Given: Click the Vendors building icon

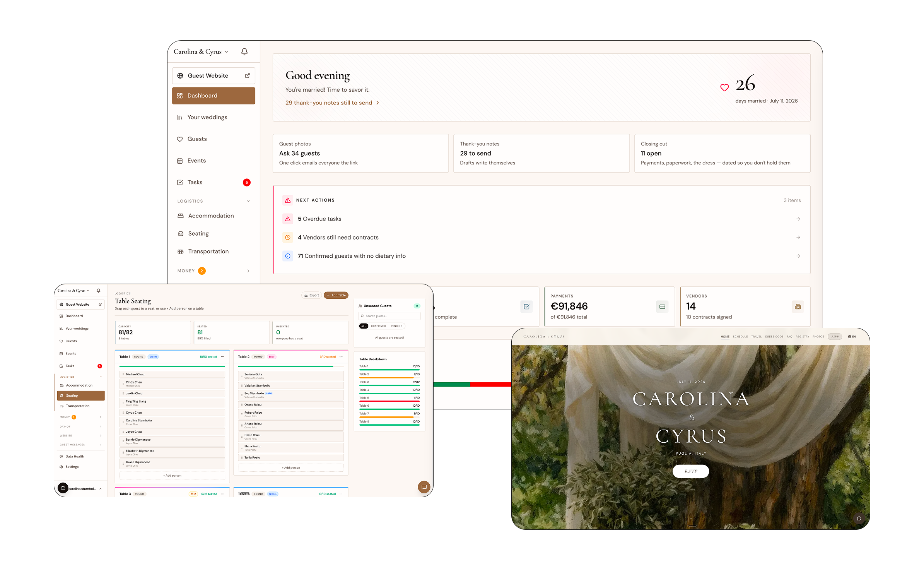Looking at the screenshot, I should pos(798,307).
